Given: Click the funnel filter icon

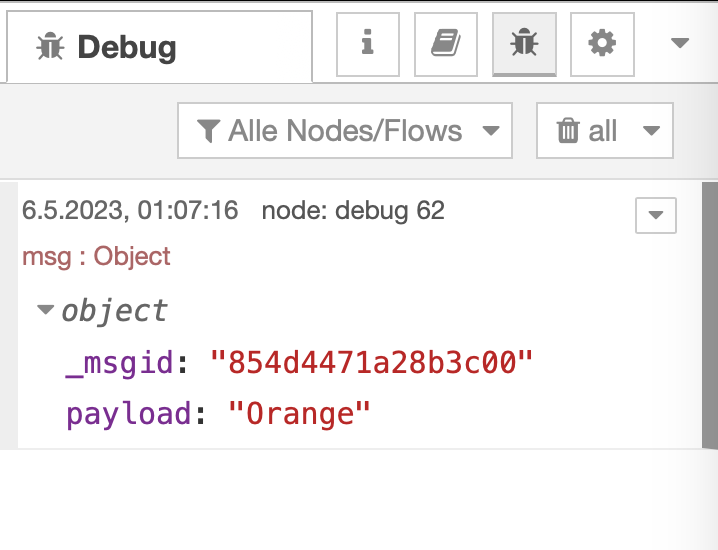Looking at the screenshot, I should pyautogui.click(x=208, y=131).
